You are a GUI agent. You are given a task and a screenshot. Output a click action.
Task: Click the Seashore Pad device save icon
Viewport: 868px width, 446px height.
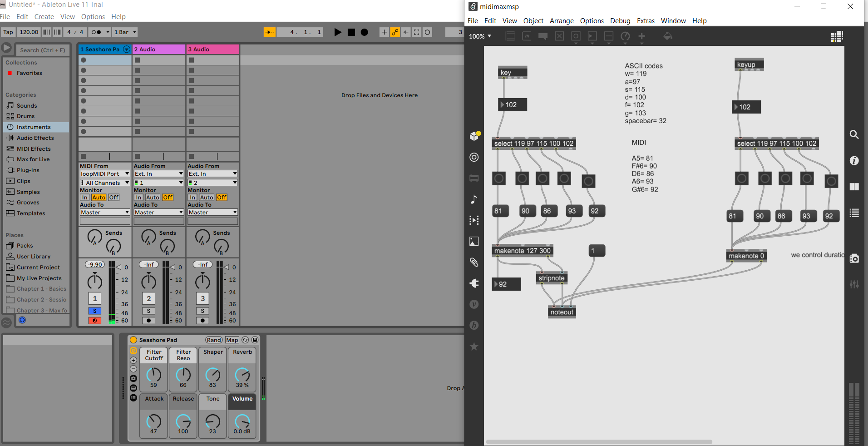point(255,340)
